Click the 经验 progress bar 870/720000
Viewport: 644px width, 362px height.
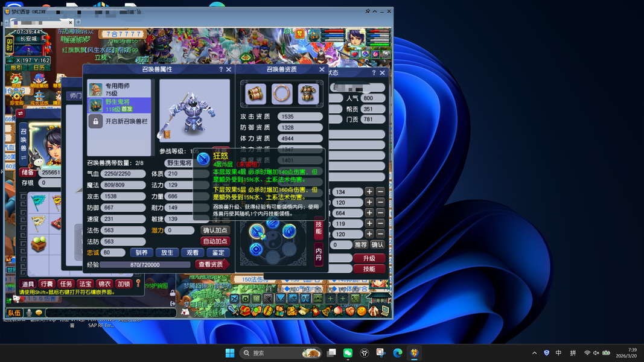pos(145,265)
